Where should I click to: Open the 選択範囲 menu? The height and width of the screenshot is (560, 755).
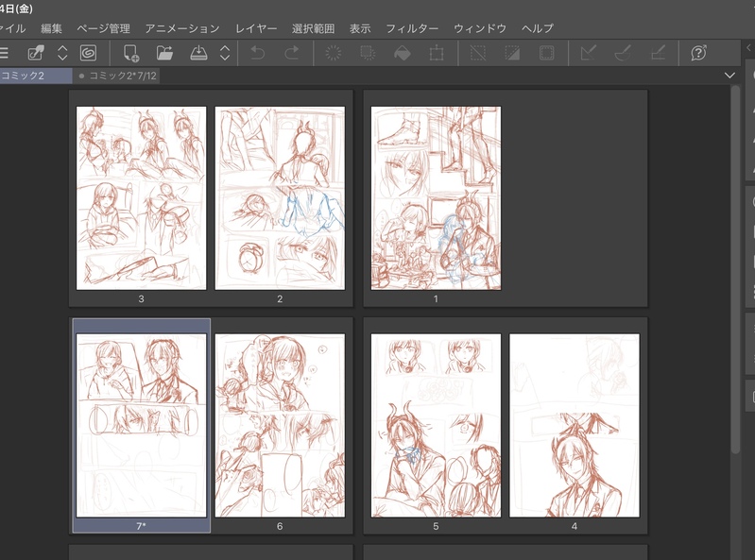(x=313, y=28)
